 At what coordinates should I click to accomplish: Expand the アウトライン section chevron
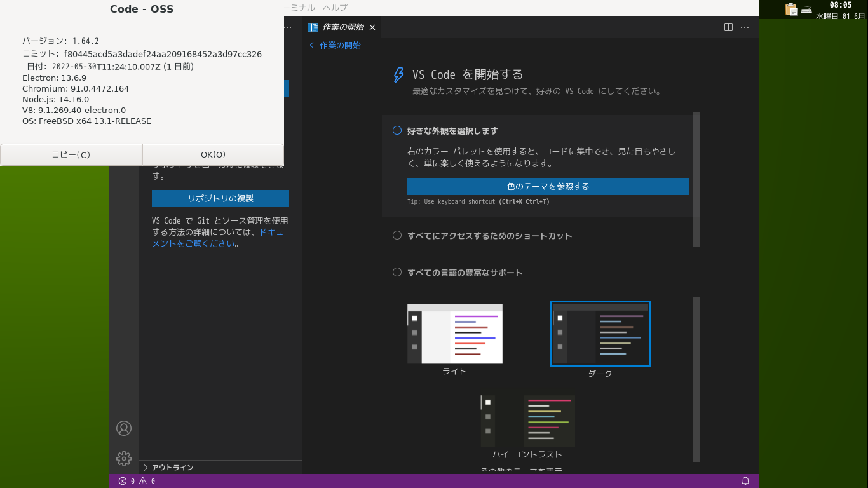pos(146,468)
